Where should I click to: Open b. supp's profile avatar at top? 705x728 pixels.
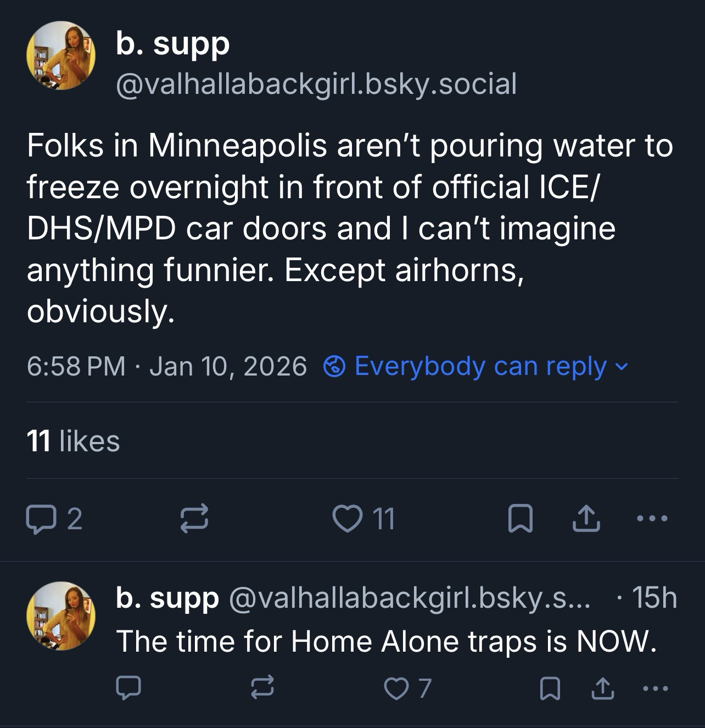click(61, 55)
